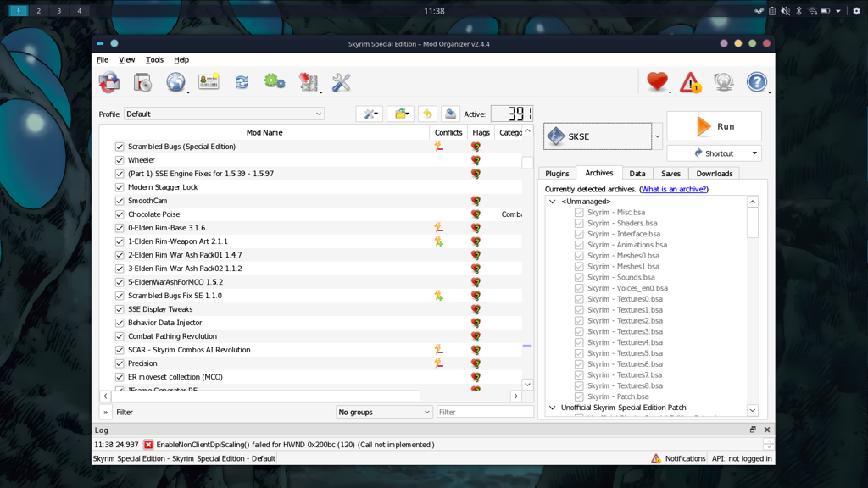
Task: Switch to the Saves tab
Action: click(x=671, y=174)
